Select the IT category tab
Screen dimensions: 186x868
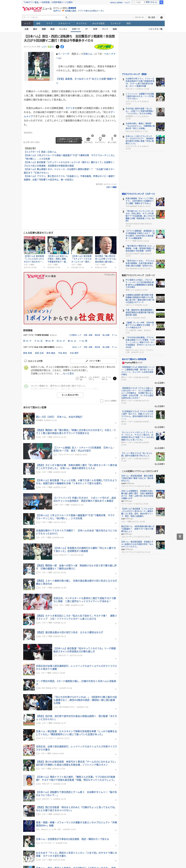(x=86, y=29)
